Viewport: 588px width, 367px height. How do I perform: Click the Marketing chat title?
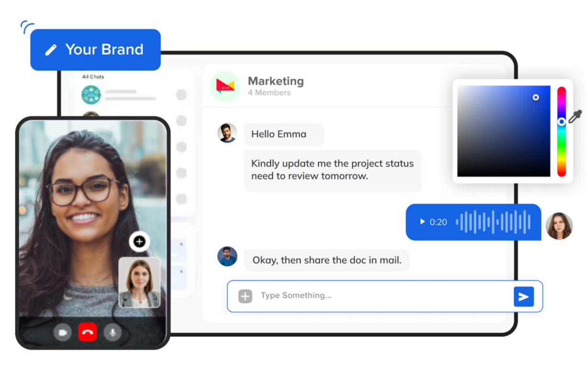[x=276, y=81]
